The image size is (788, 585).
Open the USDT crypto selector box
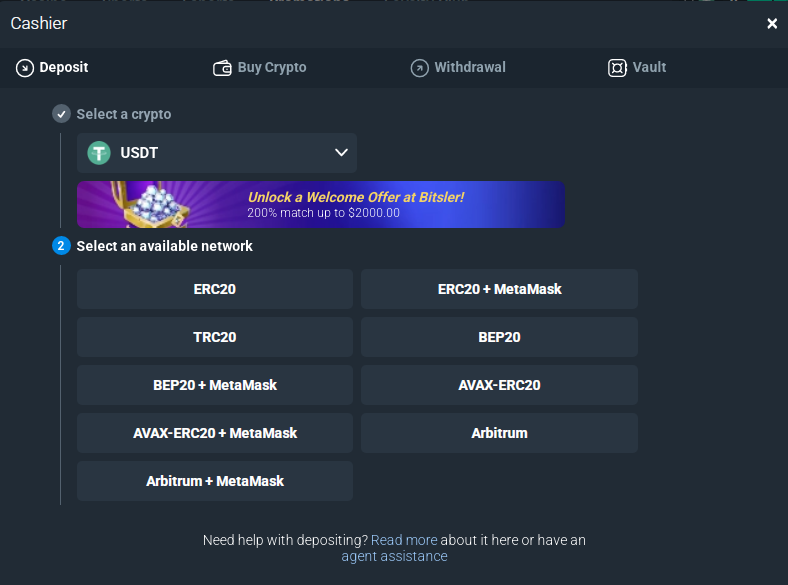click(216, 153)
